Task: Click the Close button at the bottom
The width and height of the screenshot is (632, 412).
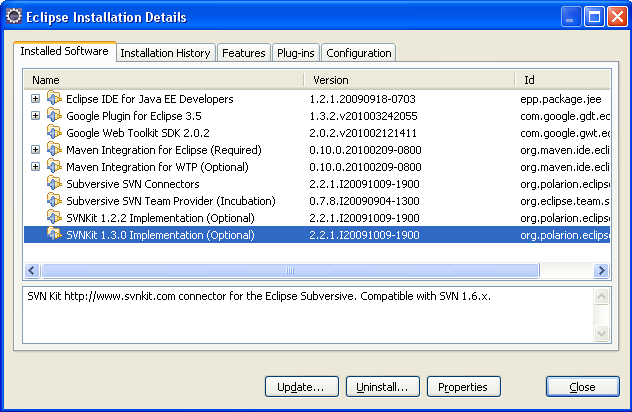Action: coord(582,387)
